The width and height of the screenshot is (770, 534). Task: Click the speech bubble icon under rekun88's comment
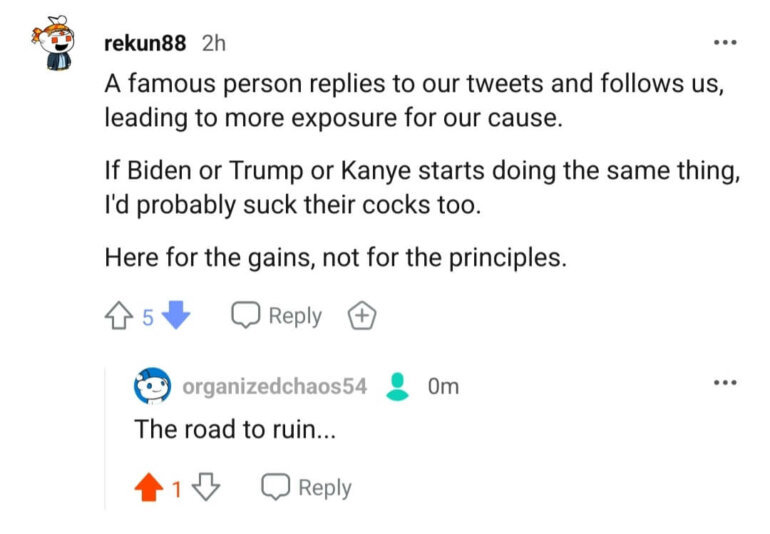click(245, 316)
